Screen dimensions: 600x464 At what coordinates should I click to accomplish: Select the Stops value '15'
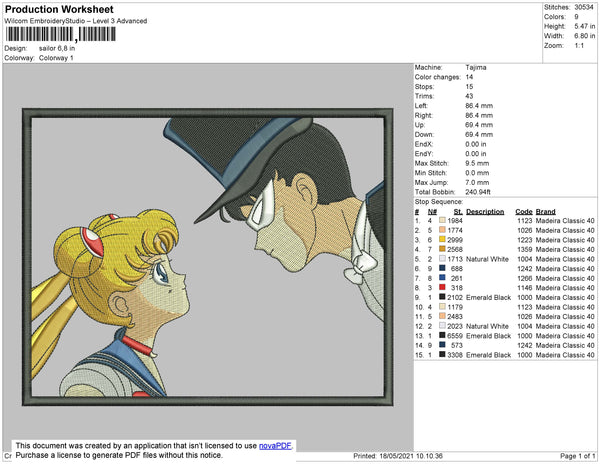[469, 86]
